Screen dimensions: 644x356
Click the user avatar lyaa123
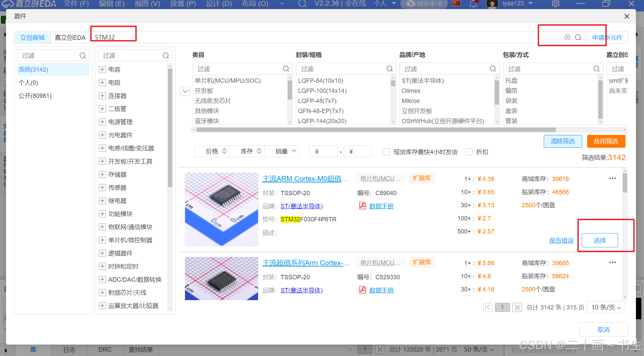(x=492, y=4)
